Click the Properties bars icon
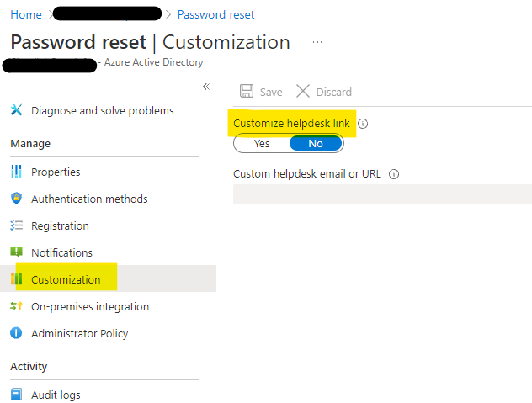532x403 pixels. (x=16, y=172)
